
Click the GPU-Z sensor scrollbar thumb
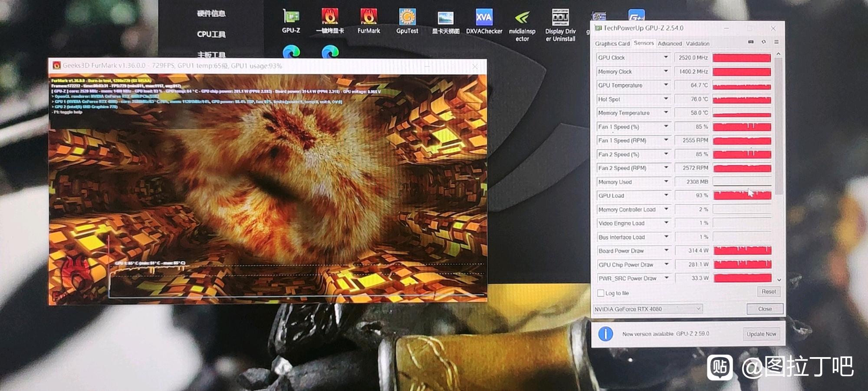tap(778, 126)
